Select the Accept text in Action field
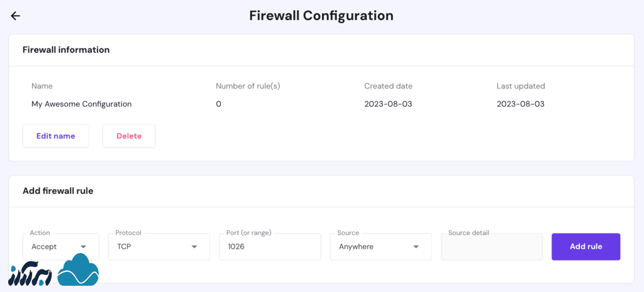This screenshot has width=644, height=292. (44, 247)
